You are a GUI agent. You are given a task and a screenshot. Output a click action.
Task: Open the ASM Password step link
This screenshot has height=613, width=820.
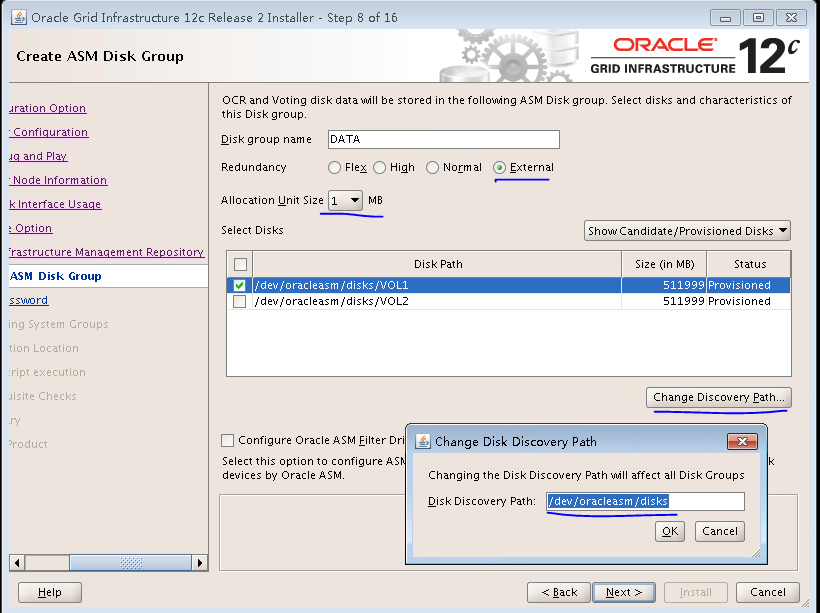click(29, 300)
